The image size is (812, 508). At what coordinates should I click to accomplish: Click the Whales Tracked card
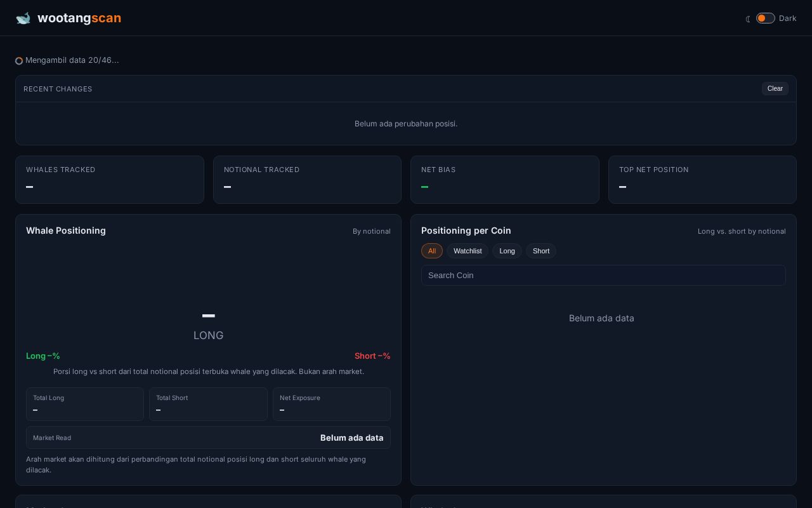coord(110,180)
